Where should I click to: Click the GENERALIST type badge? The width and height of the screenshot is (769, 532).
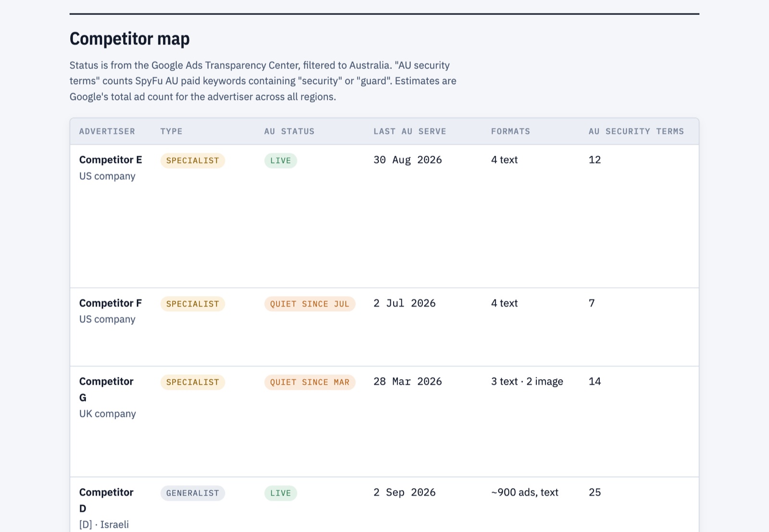[193, 493]
